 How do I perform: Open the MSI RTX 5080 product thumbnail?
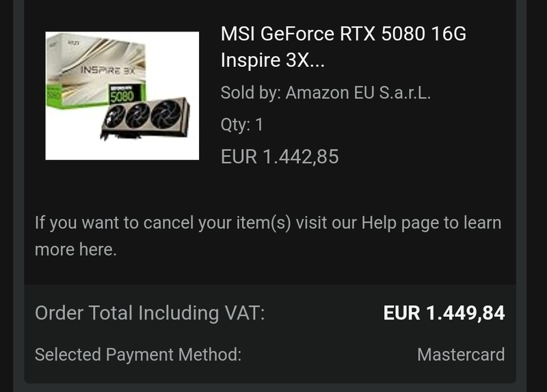[x=122, y=96]
